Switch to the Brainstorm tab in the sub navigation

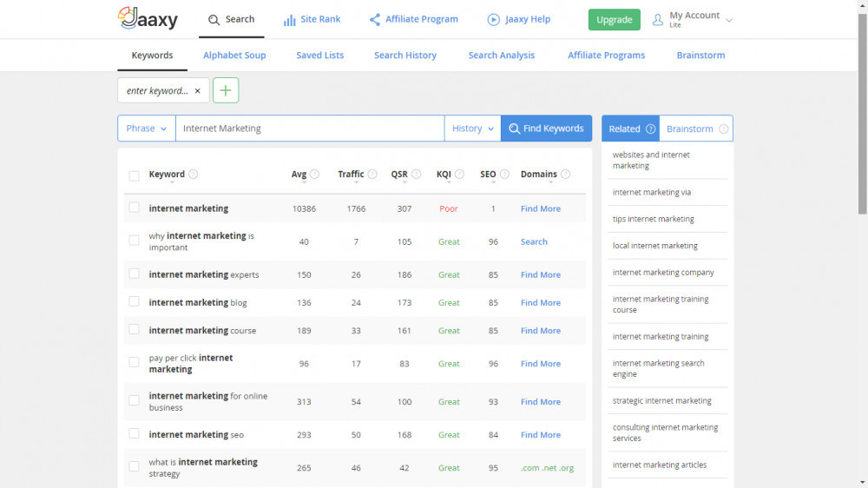pos(700,55)
